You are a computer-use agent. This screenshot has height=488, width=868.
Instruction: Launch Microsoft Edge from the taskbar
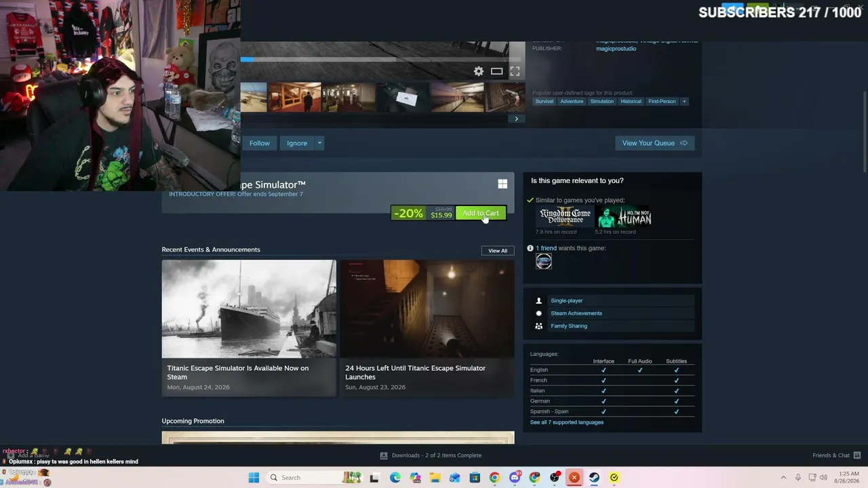[x=395, y=478]
